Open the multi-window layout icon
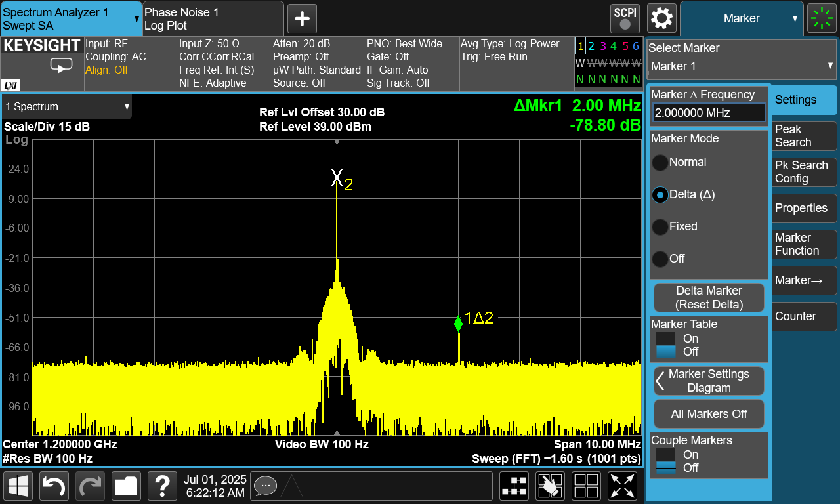This screenshot has height=504, width=840. pos(587,486)
